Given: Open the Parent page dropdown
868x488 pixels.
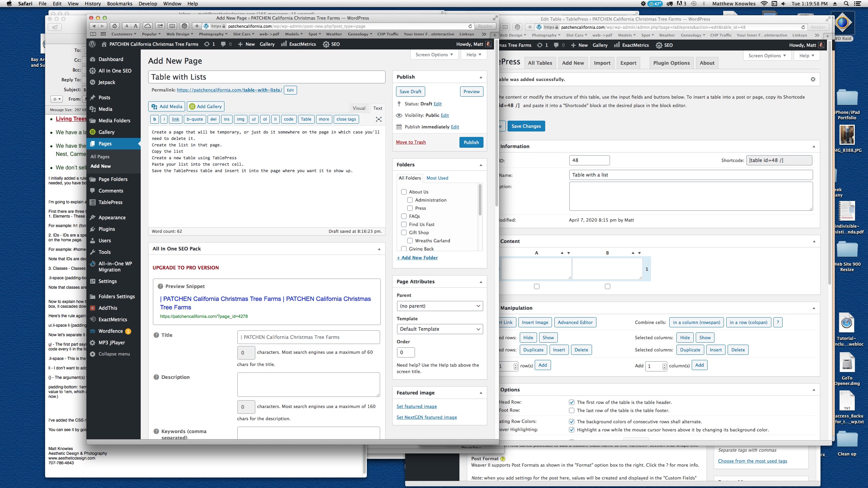Looking at the screenshot, I should (x=439, y=306).
